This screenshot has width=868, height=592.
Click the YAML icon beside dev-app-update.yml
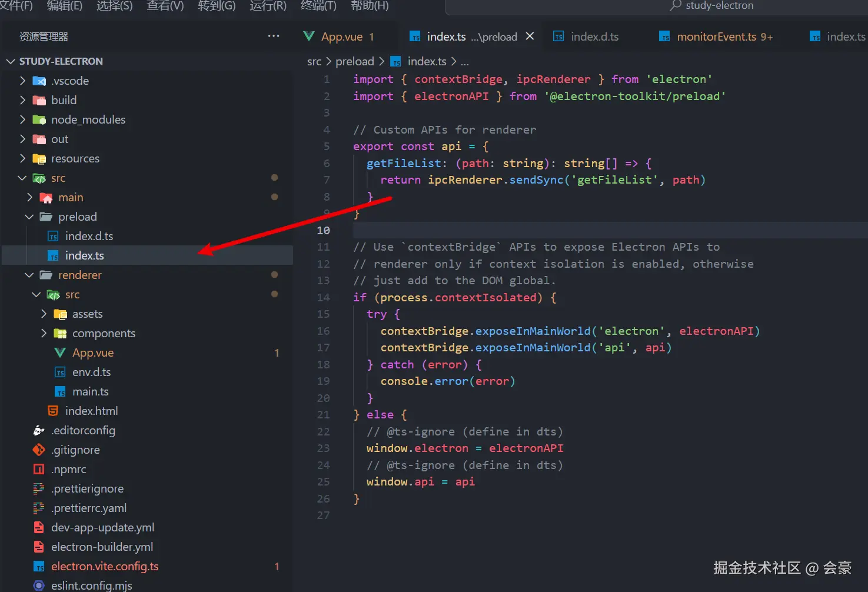(39, 527)
